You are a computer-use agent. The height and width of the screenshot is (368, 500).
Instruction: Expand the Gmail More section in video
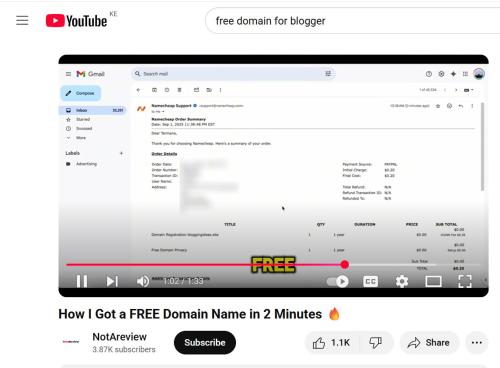81,138
